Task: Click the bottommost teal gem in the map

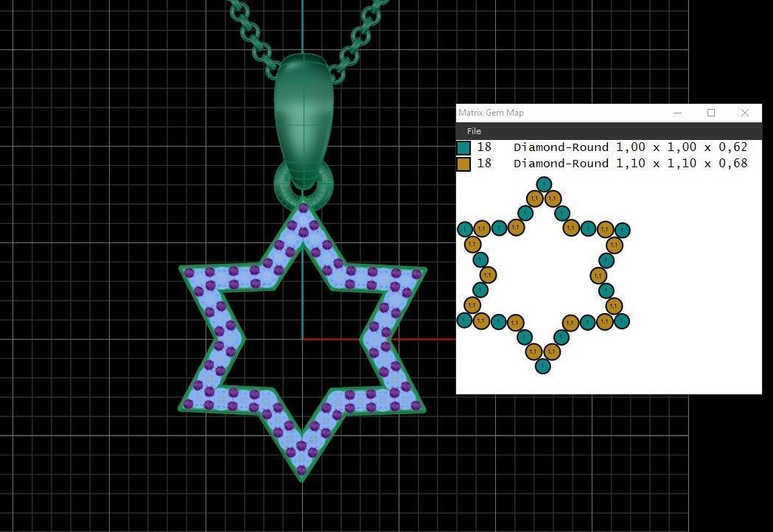Action: tap(543, 366)
